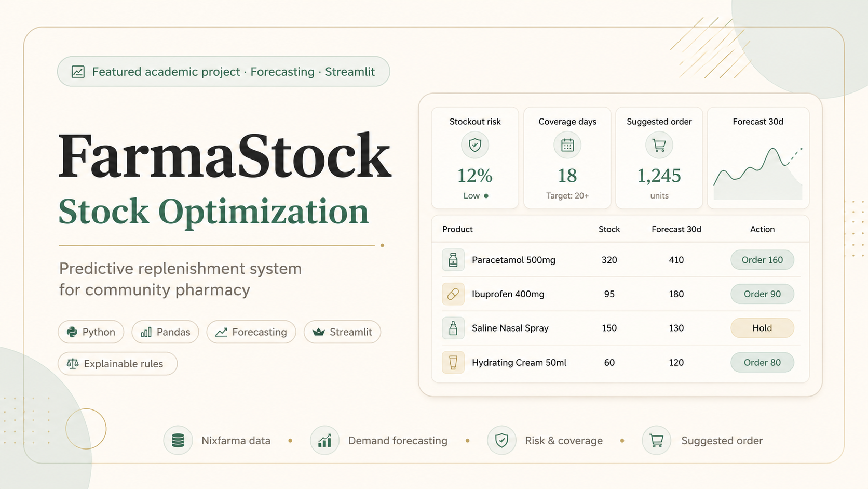Screen dimensions: 868x489
Task: Click the forecast value 180 for Ibuprofen
Action: (676, 294)
